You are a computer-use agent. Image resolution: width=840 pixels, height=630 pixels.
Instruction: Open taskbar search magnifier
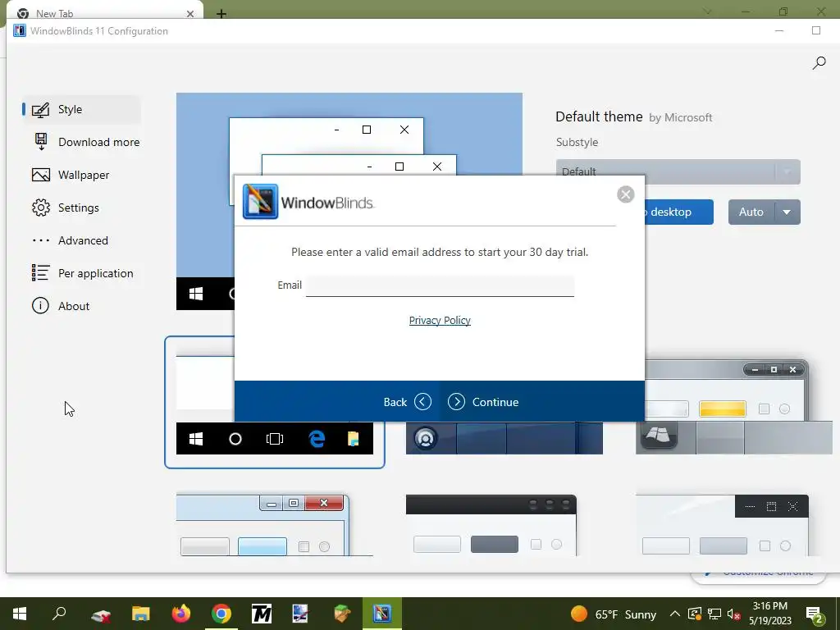click(59, 614)
